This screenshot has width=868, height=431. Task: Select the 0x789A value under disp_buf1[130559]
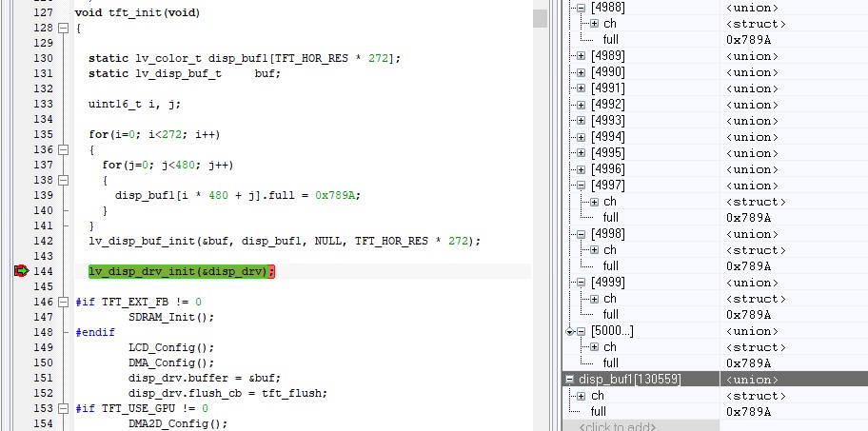748,412
